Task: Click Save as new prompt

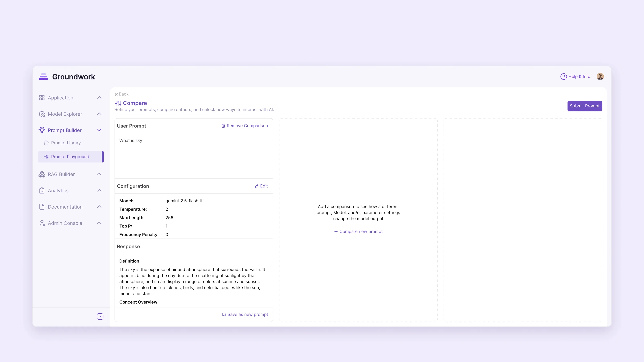Action: (245, 315)
